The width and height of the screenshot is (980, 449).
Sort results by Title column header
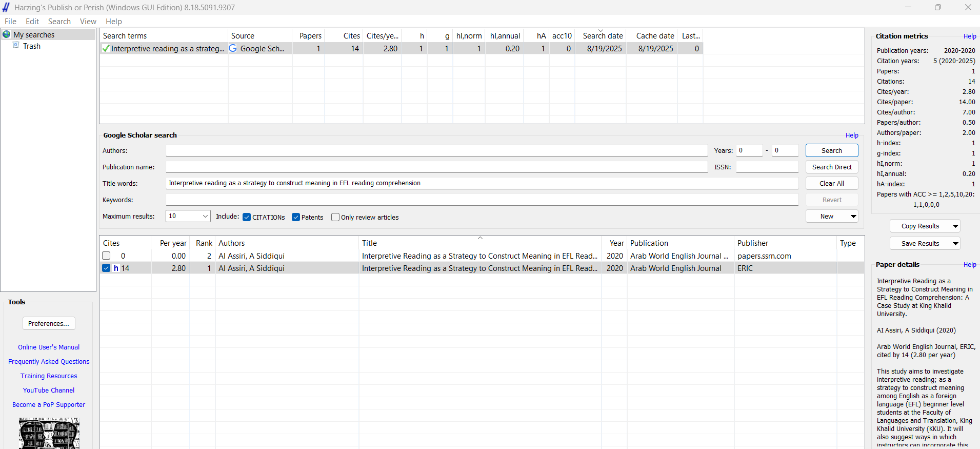click(480, 243)
